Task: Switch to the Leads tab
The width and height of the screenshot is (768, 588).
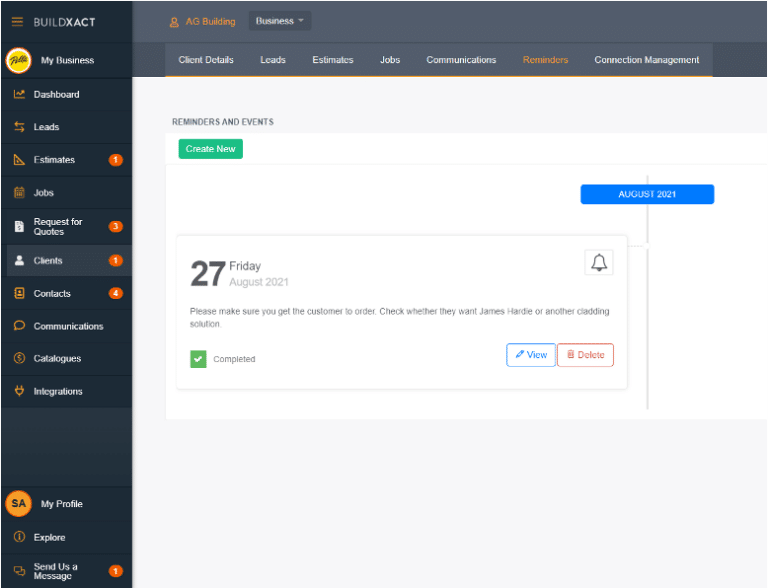Action: (273, 60)
